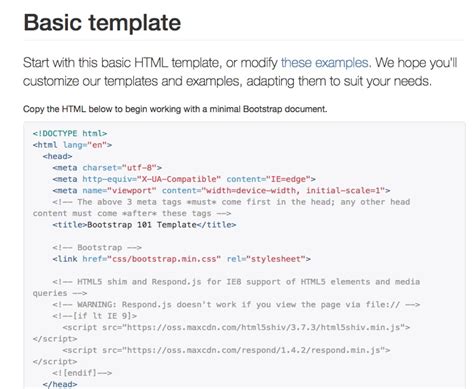
Task: Click the Bootstrap 101 Template title line
Action: [144, 225]
